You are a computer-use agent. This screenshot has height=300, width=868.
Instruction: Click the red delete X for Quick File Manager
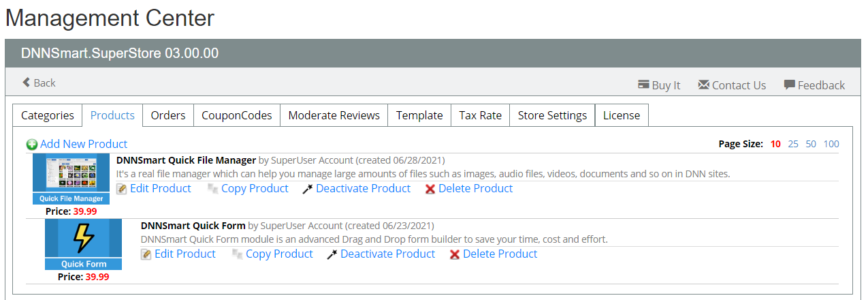pos(430,189)
